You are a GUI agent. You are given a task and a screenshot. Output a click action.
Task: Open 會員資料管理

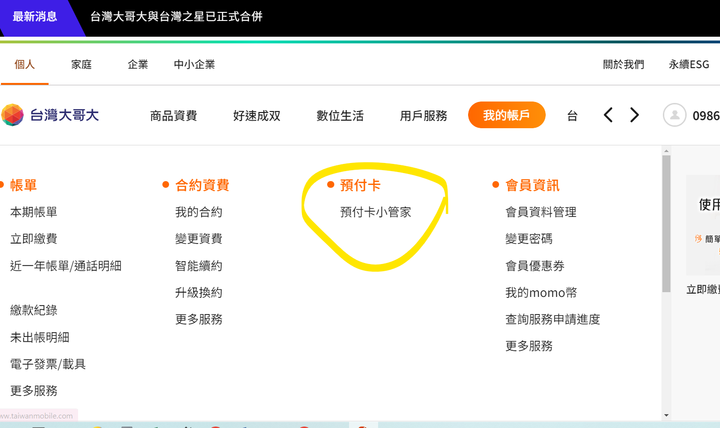point(541,212)
